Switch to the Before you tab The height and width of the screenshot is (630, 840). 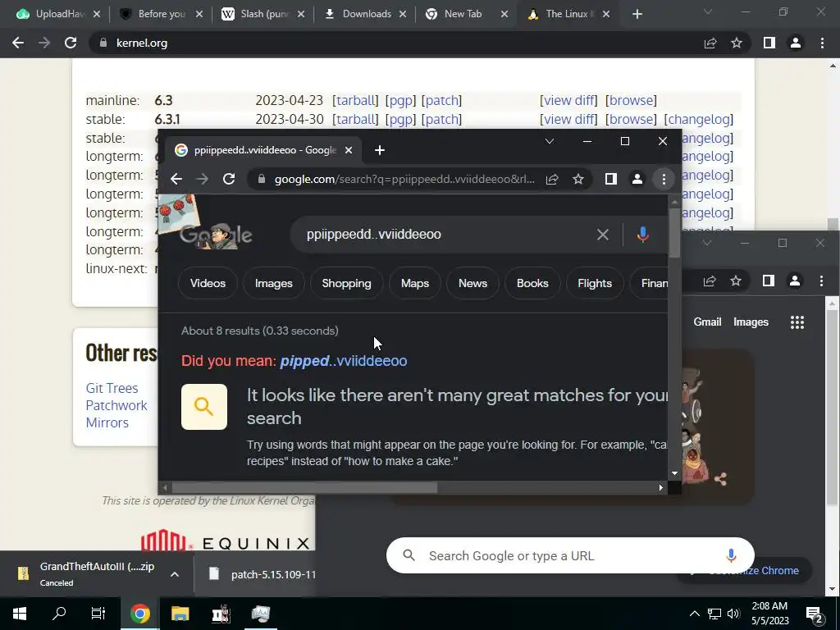[154, 14]
